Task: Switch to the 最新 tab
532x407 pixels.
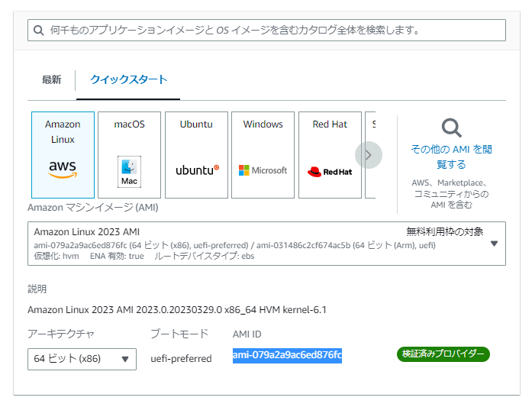Action: coord(51,79)
